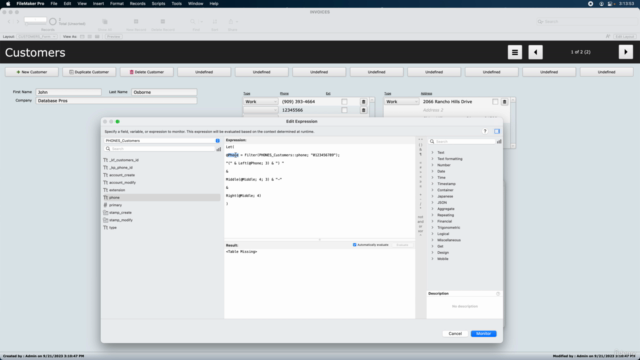640x360 pixels.
Task: Click the Monitor button
Action: pos(483,334)
